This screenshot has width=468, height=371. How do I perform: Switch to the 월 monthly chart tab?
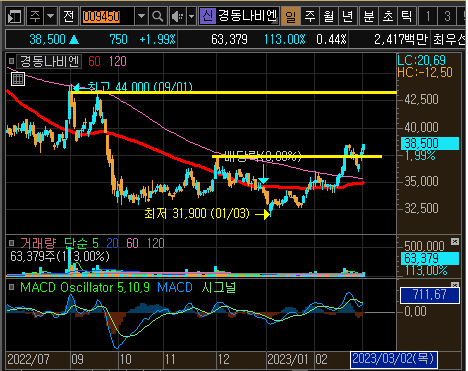click(x=329, y=16)
